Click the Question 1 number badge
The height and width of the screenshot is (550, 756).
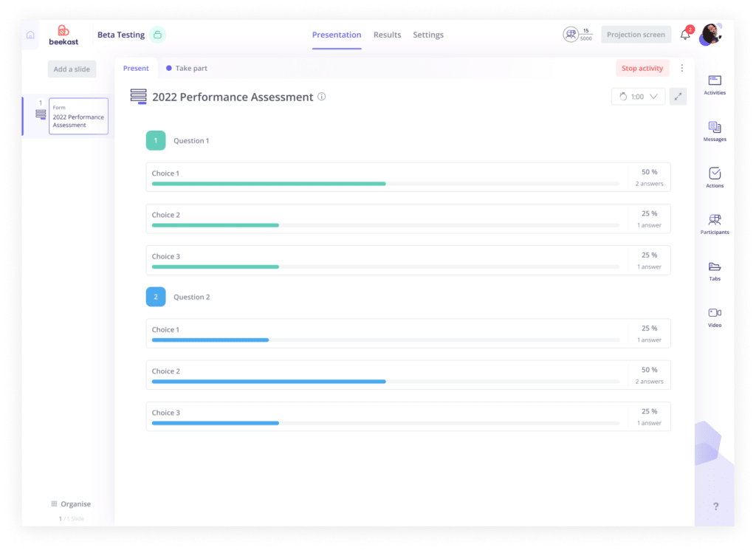click(156, 141)
